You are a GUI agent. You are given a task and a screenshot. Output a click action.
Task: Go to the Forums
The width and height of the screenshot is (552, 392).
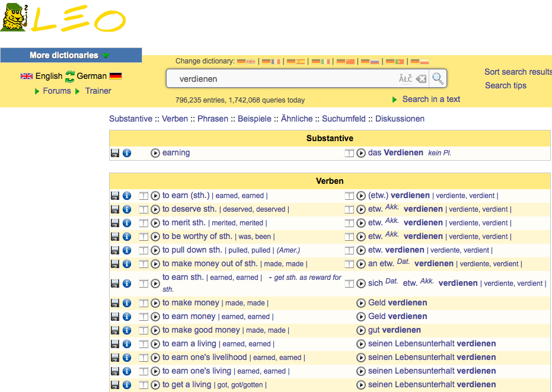(57, 91)
